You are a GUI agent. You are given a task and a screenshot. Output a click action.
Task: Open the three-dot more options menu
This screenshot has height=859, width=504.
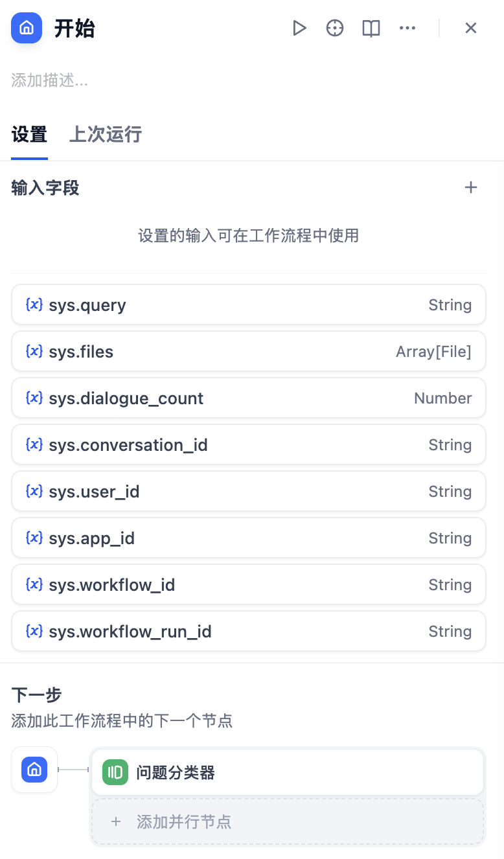point(407,29)
